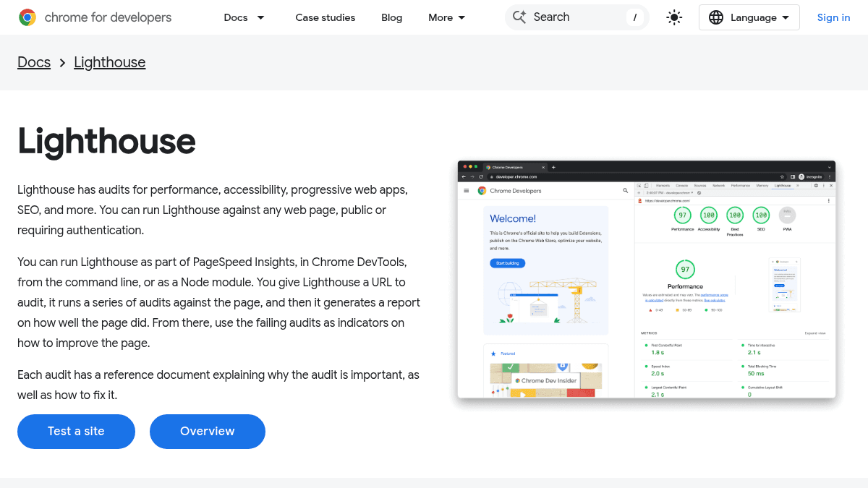Open the chrome for developers home link
Viewport: 868px width, 488px height.
(95, 17)
